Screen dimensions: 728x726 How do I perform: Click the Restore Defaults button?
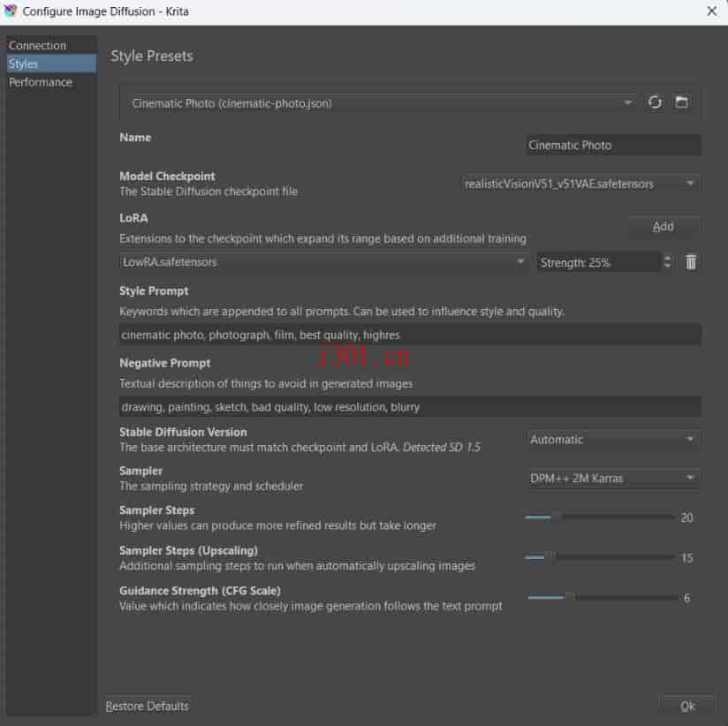coord(148,706)
